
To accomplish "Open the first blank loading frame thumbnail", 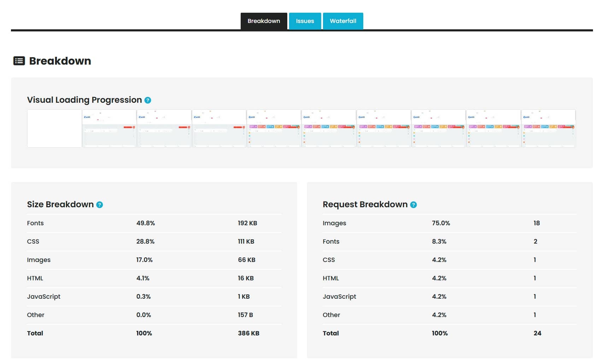I will coord(54,129).
